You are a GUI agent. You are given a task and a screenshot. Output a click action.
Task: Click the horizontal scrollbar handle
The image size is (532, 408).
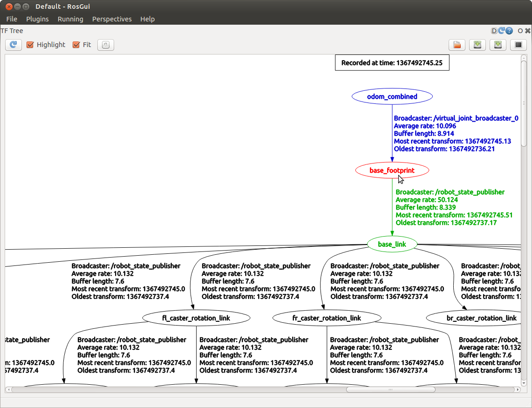click(x=390, y=390)
